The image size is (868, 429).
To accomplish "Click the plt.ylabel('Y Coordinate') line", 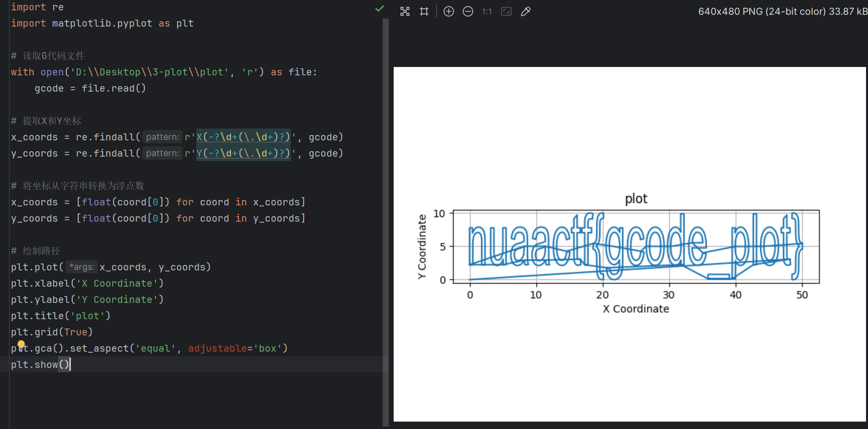I will 87,299.
